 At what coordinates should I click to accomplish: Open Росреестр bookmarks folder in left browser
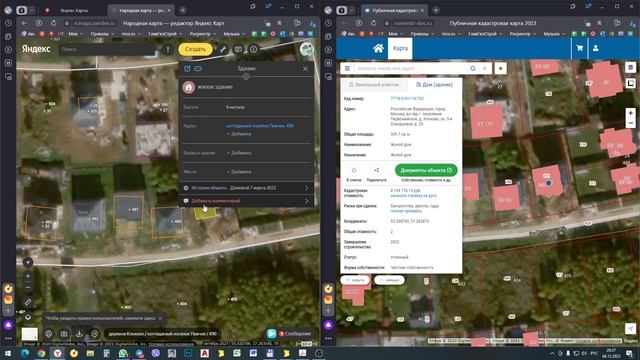(x=202, y=34)
